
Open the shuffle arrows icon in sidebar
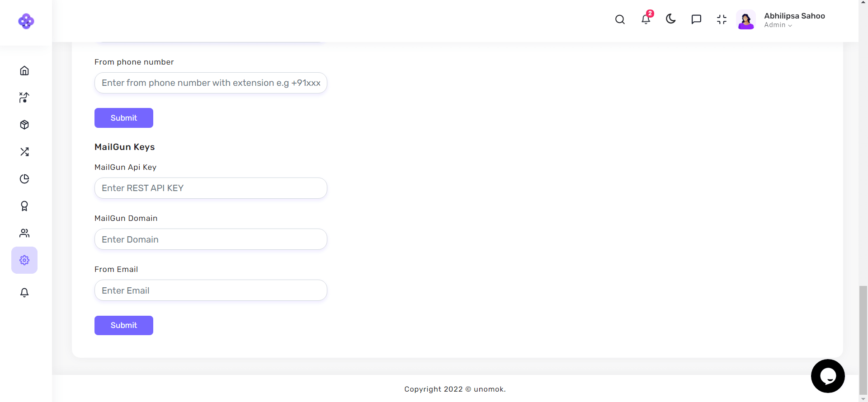point(24,152)
